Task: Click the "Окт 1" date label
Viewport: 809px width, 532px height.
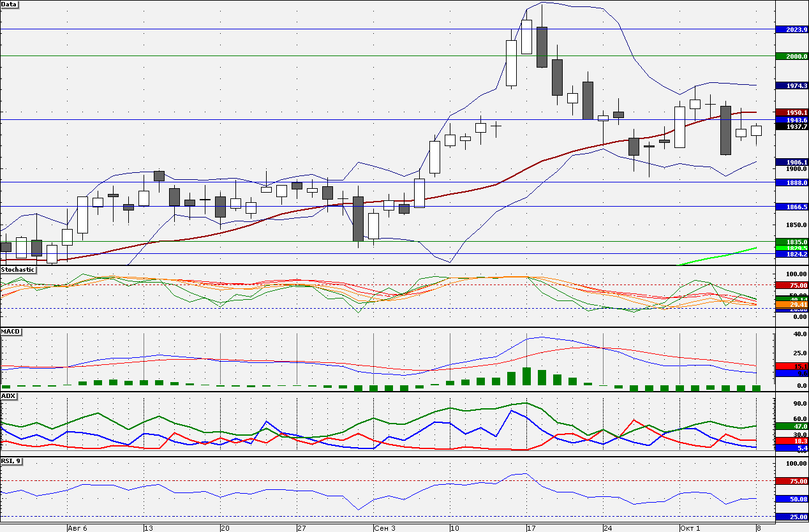Action: click(691, 528)
